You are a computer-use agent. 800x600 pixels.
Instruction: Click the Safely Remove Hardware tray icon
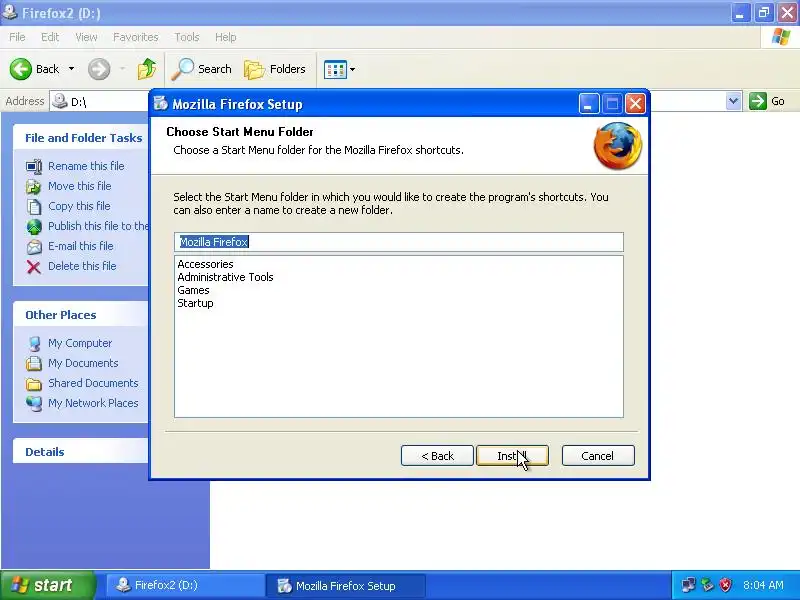coord(707,585)
